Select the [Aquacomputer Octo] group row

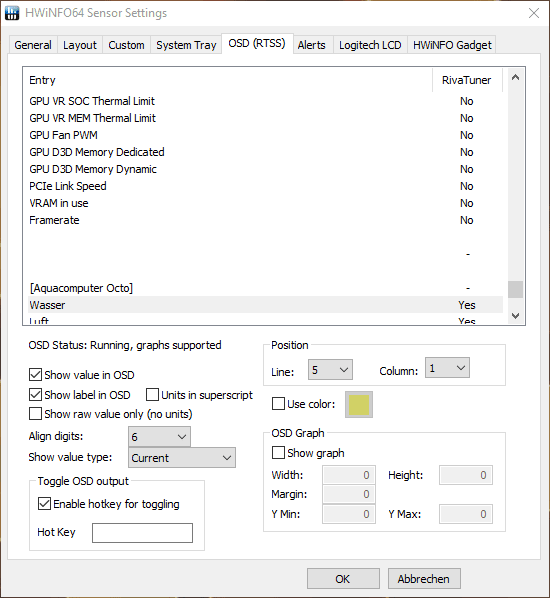265,288
